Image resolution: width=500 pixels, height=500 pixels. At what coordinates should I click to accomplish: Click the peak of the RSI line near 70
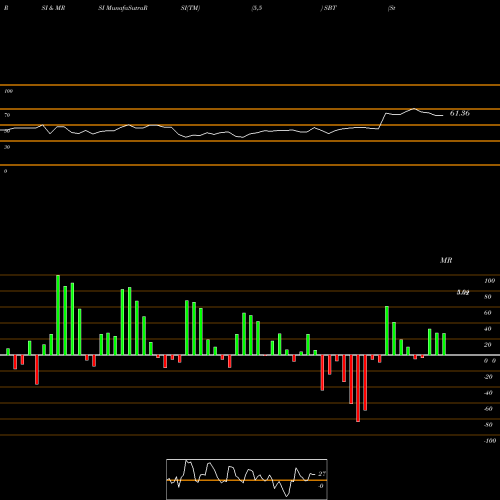pos(414,109)
